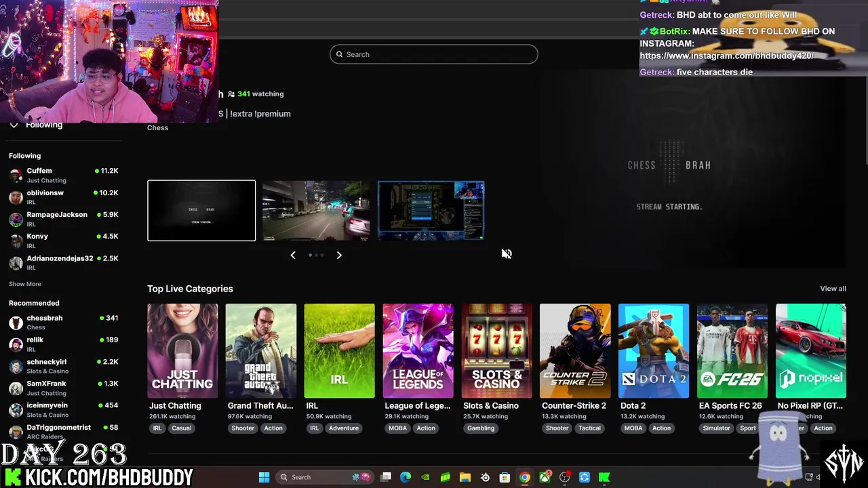
Task: Click the Just Chatting category title text
Action: pyautogui.click(x=175, y=405)
